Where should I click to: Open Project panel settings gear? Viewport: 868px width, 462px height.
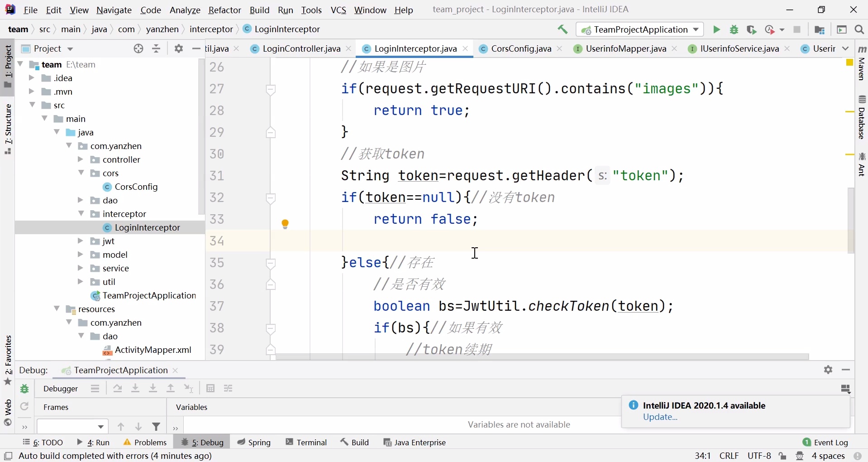[179, 48]
